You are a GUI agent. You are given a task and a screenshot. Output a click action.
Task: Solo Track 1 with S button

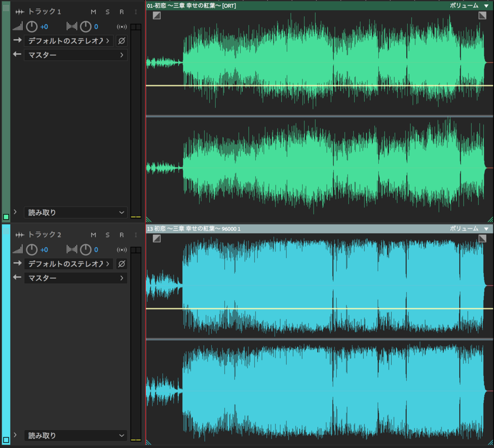(108, 12)
